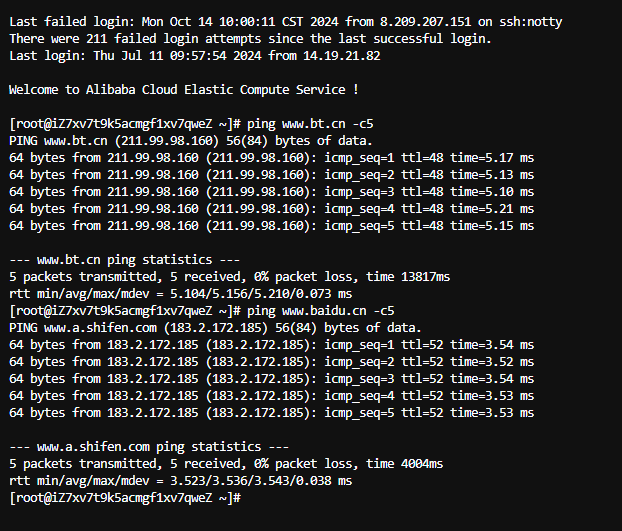The image size is (622, 531).
Task: Click the 'time 4004ms' packet summary line
Action: pyautogui.click(x=226, y=464)
